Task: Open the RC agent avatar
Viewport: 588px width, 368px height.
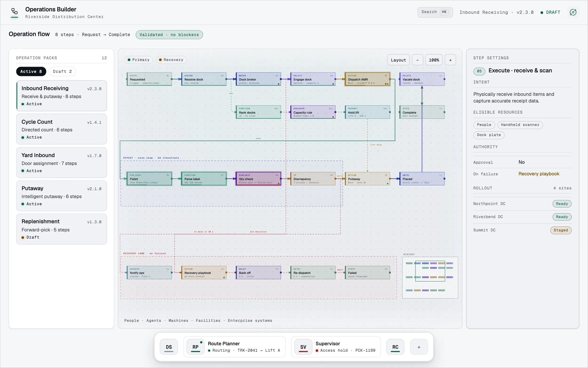Action: (x=395, y=347)
